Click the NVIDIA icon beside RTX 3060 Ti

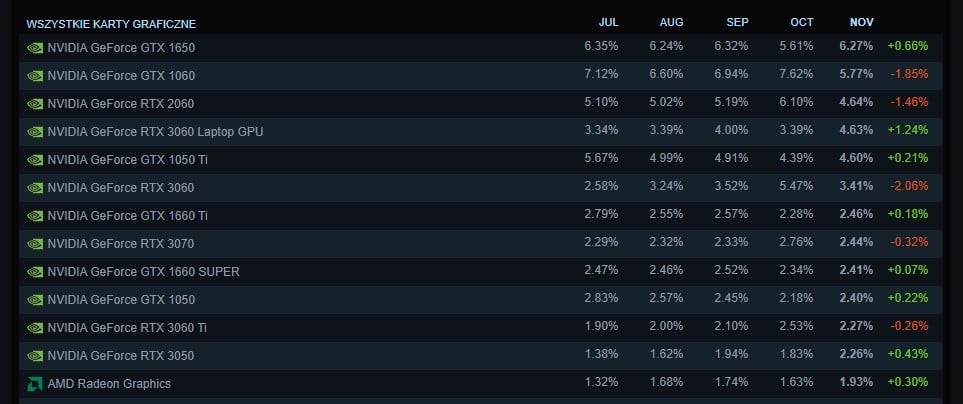(x=35, y=328)
